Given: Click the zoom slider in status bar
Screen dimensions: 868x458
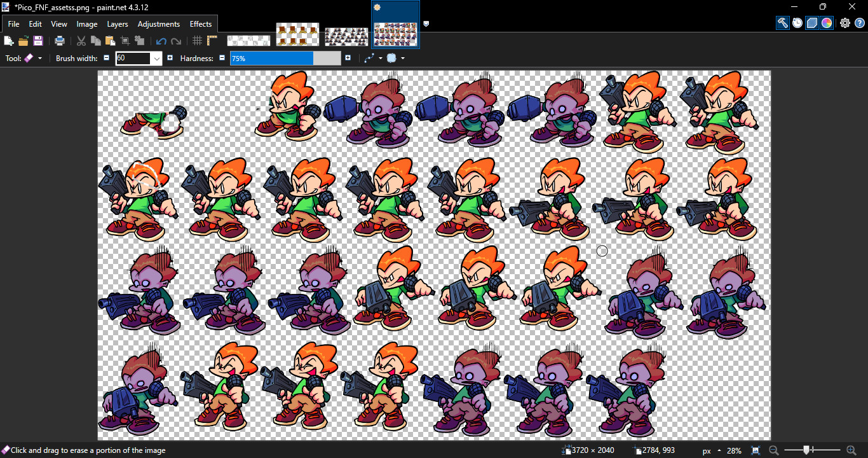Looking at the screenshot, I should pyautogui.click(x=813, y=450).
